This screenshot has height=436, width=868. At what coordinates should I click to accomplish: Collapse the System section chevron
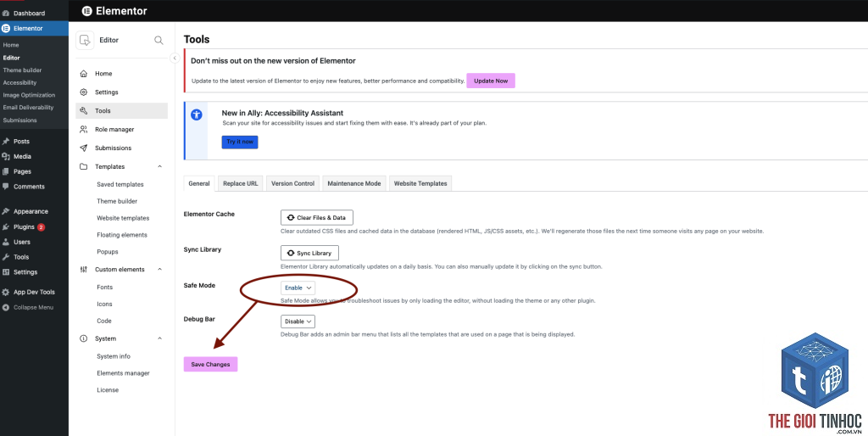click(160, 338)
